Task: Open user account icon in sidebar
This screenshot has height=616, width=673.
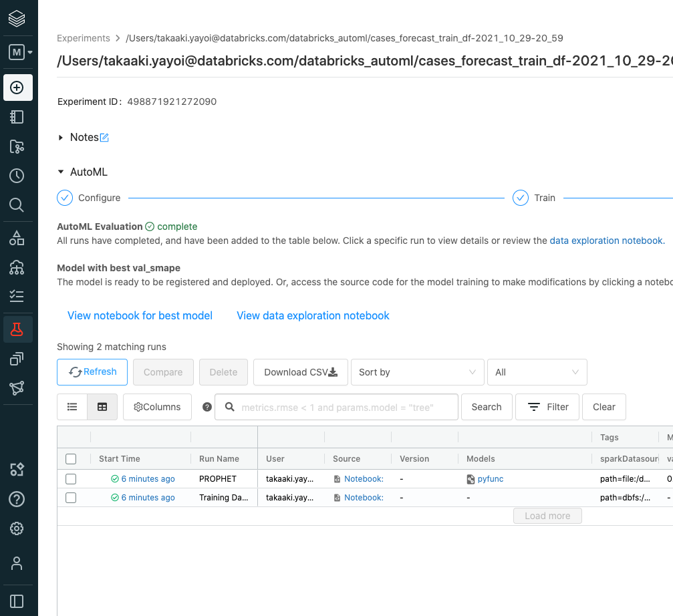Action: pos(17,563)
